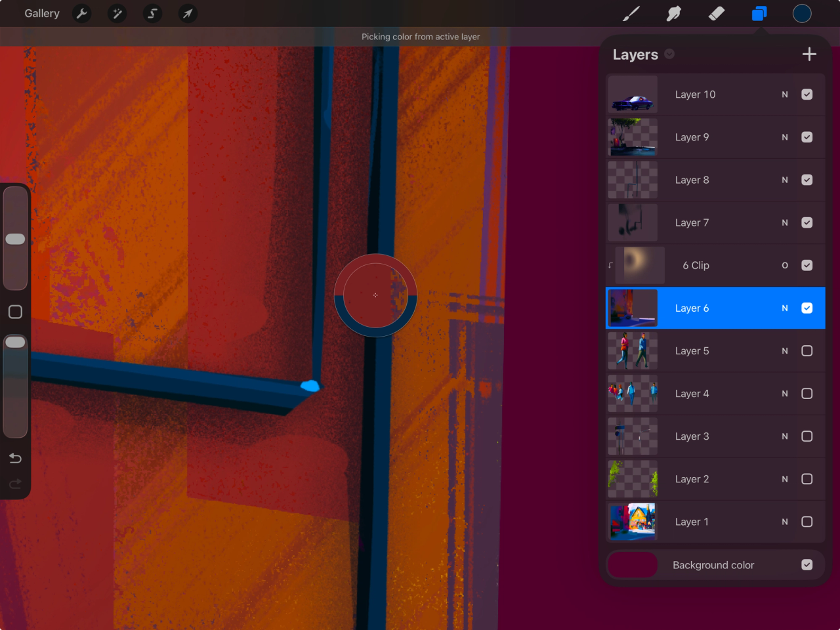This screenshot has width=840, height=630.
Task: Select the Layer 10 car thumbnail
Action: (x=633, y=94)
